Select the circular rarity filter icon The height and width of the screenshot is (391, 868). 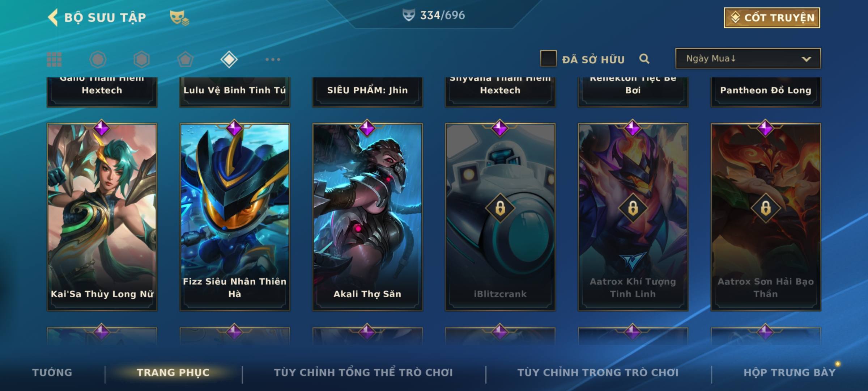pyautogui.click(x=98, y=59)
